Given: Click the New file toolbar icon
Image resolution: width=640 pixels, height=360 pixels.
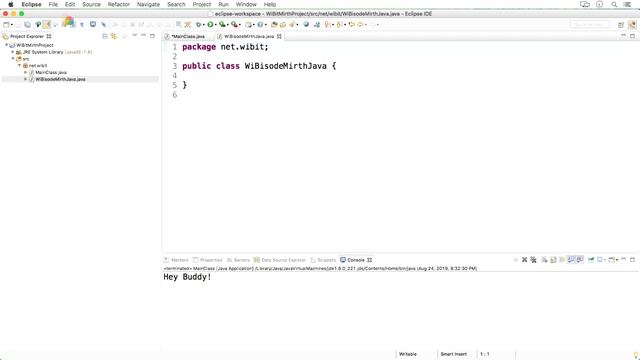Looking at the screenshot, I should [x=6, y=24].
